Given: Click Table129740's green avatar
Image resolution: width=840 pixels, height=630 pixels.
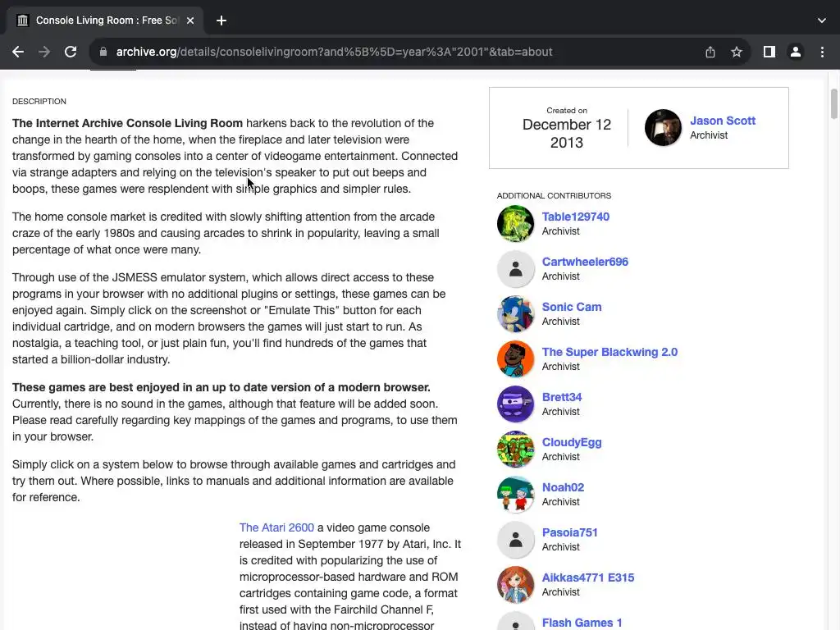Looking at the screenshot, I should [x=515, y=223].
